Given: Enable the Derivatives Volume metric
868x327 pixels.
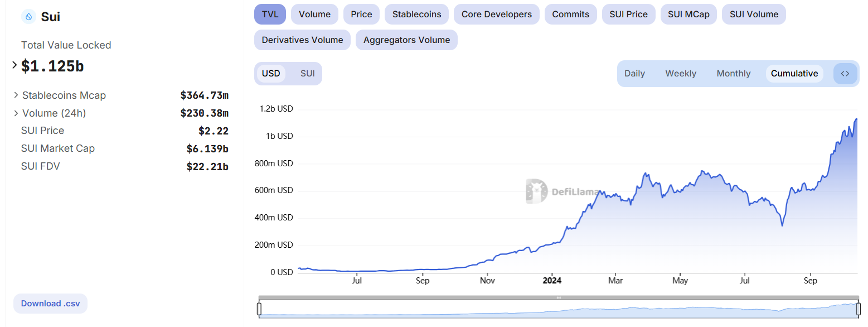Looking at the screenshot, I should pos(302,40).
